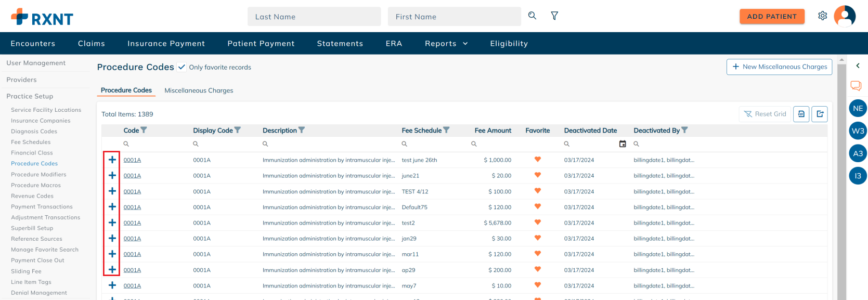The image size is (868, 300).
Task: Select User Management in the sidebar
Action: (36, 63)
